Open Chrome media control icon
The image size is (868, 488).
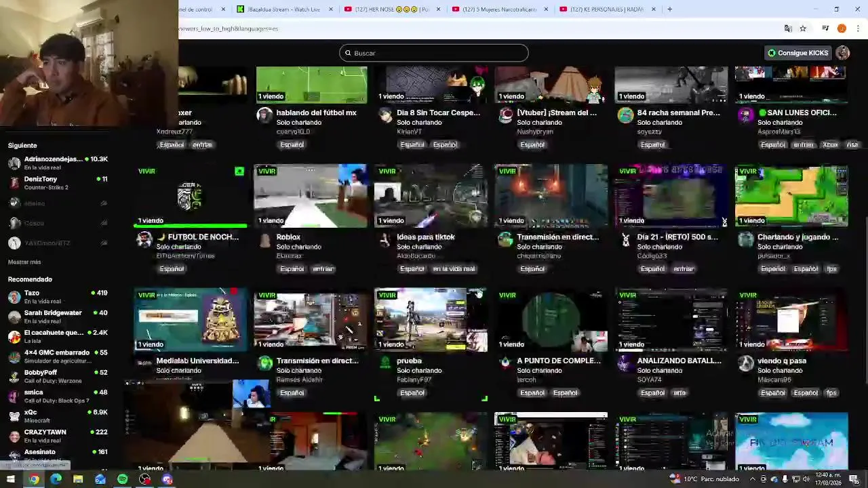[825, 28]
